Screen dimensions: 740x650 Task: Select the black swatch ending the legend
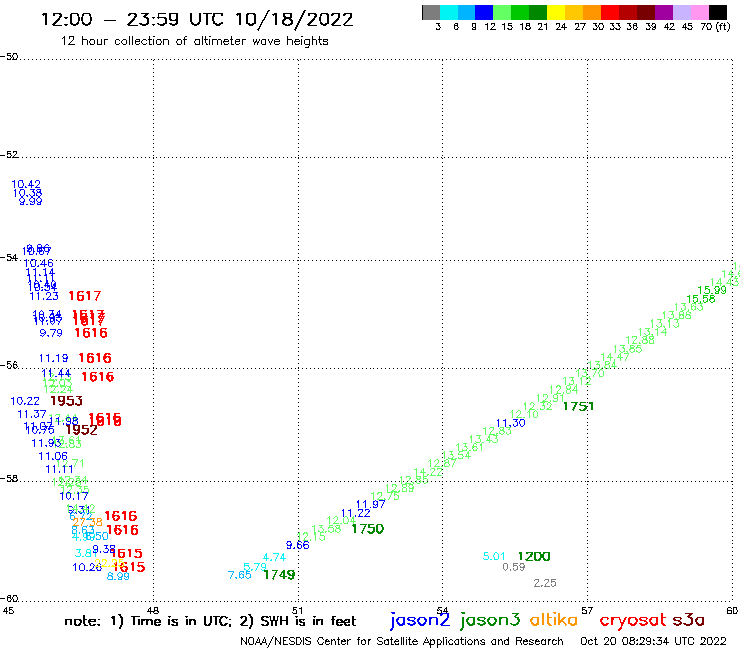[x=717, y=12]
